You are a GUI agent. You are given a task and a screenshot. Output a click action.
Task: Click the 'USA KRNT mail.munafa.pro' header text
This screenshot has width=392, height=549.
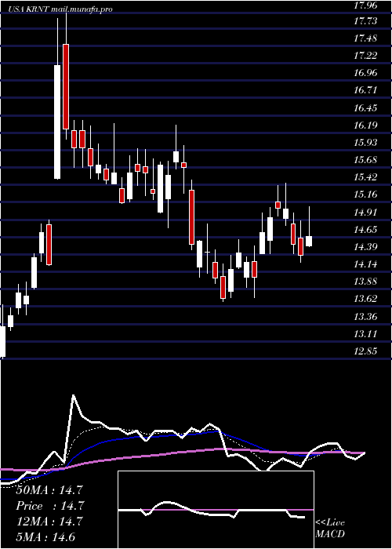pos(61,9)
